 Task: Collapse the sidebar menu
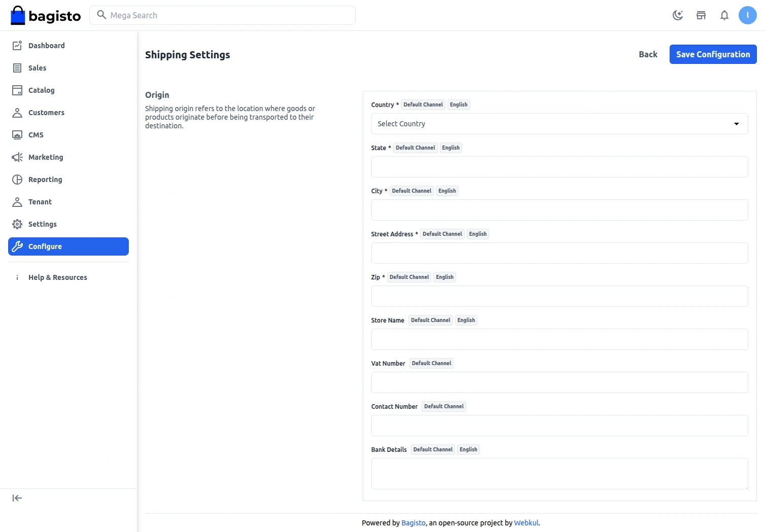17,498
